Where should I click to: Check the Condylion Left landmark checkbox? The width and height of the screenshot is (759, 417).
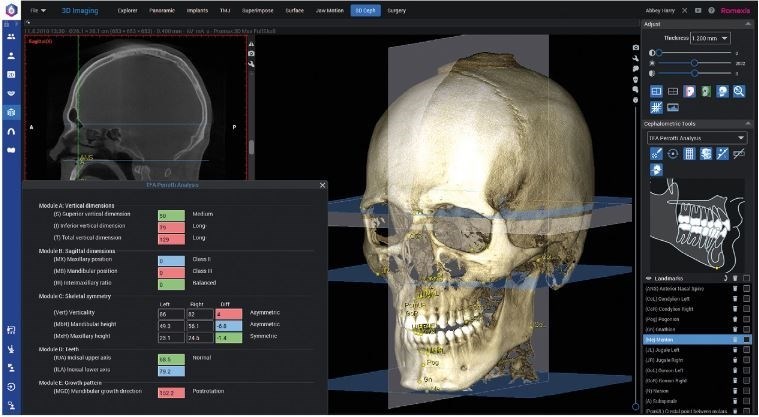click(746, 297)
